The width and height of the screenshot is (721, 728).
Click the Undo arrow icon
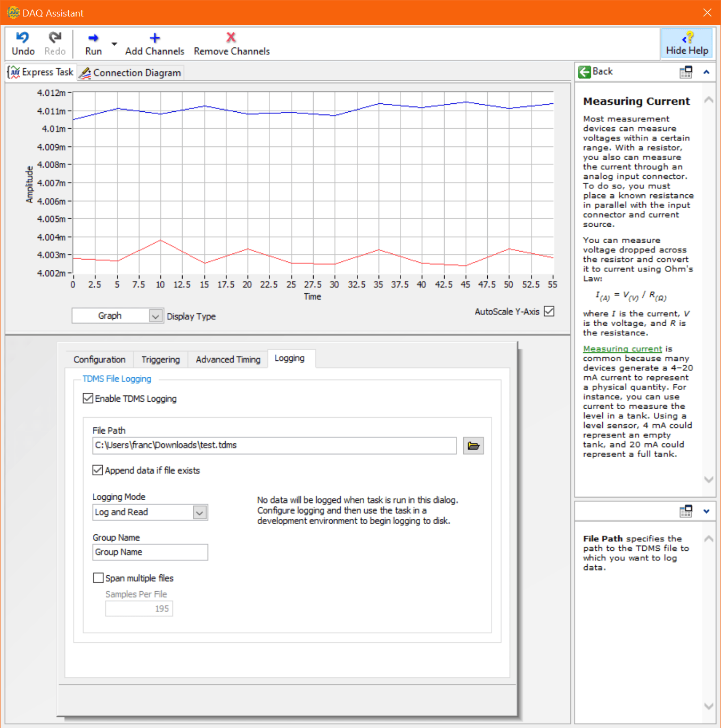[x=22, y=37]
